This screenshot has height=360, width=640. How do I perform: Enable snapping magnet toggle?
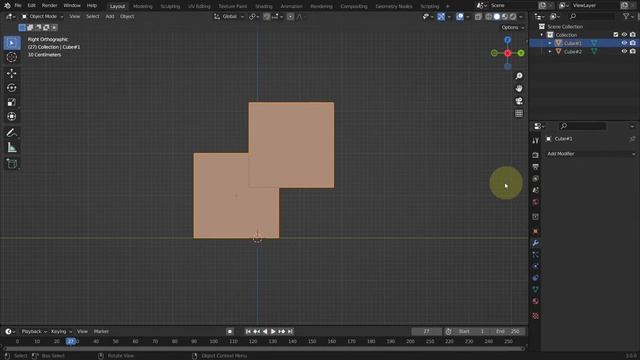[x=267, y=17]
